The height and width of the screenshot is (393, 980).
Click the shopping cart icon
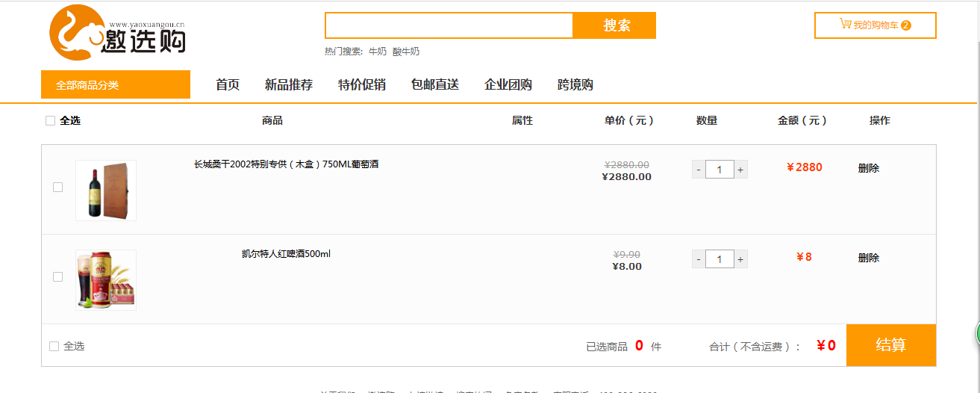point(845,24)
